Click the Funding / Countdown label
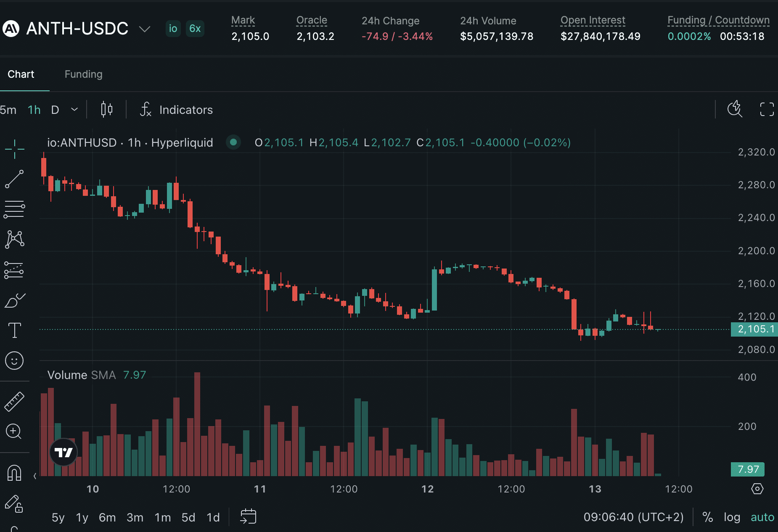The height and width of the screenshot is (532, 778). pyautogui.click(x=718, y=20)
